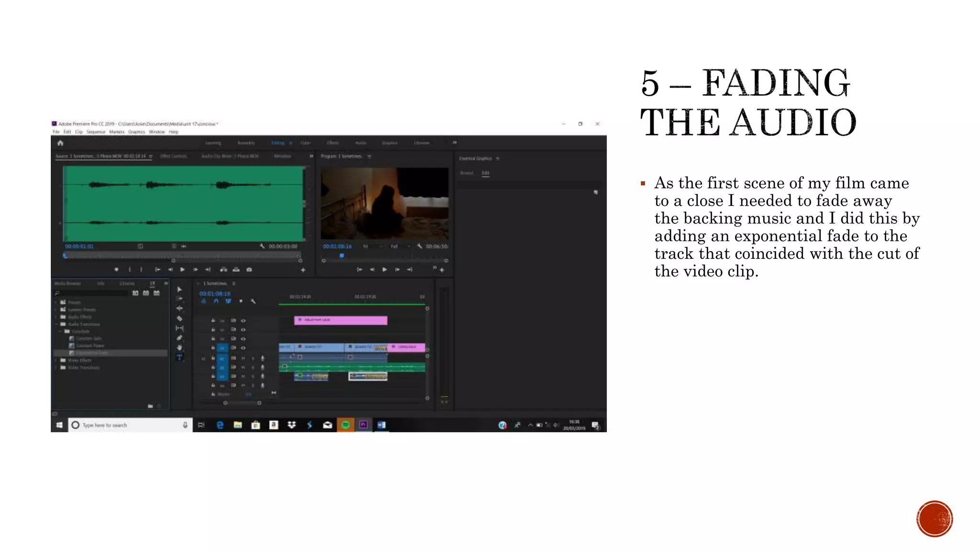Click YUV Effects filter badge in Effects panel

[x=156, y=293]
